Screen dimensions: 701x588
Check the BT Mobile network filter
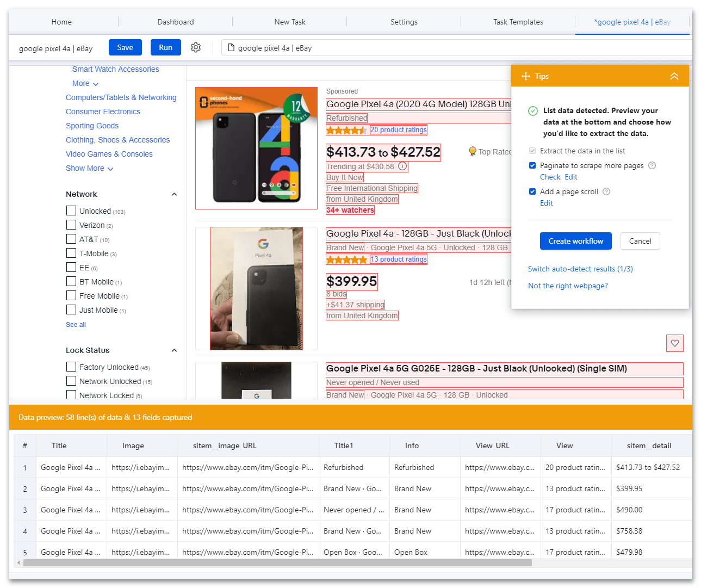71,281
